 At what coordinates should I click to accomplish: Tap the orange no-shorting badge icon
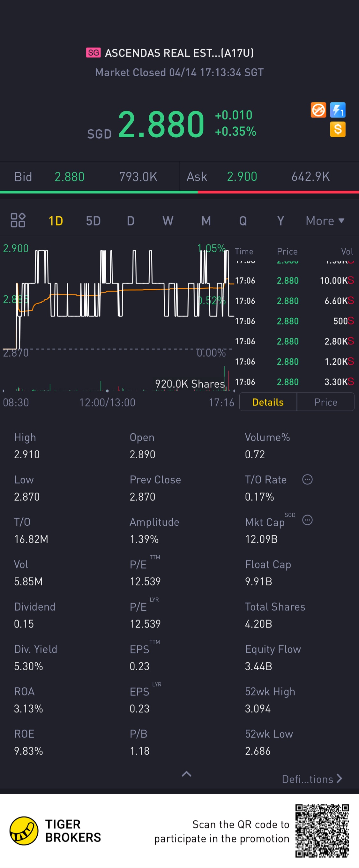click(x=318, y=110)
